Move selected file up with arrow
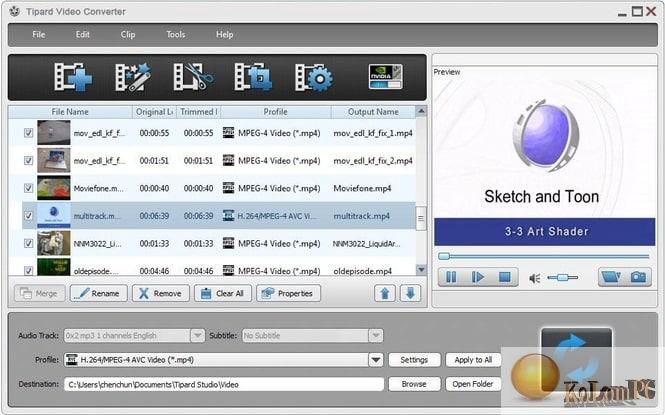 point(385,293)
